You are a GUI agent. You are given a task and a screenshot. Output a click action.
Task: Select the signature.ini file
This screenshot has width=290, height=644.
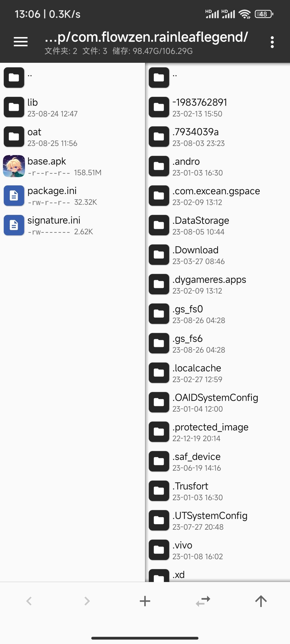point(73,225)
